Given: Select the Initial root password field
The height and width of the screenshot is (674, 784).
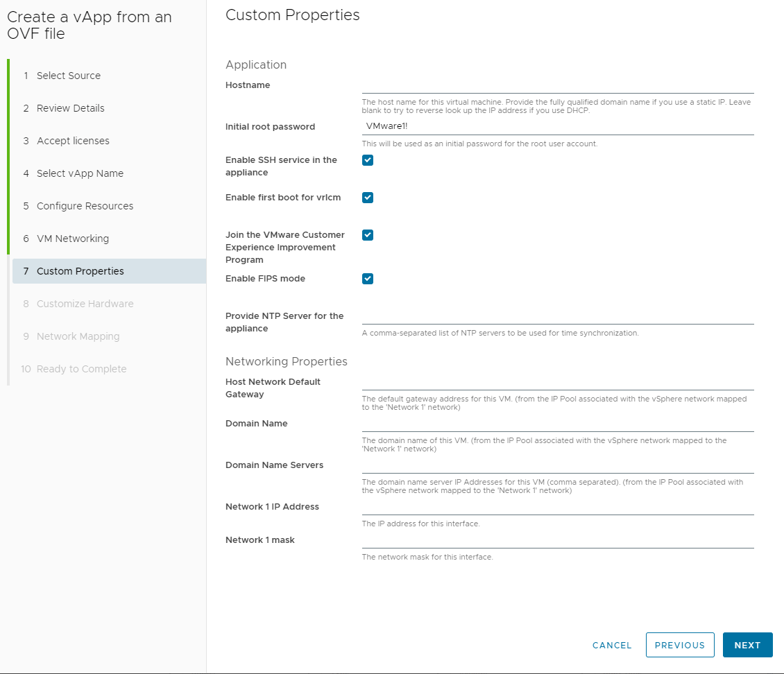Looking at the screenshot, I should point(555,127).
